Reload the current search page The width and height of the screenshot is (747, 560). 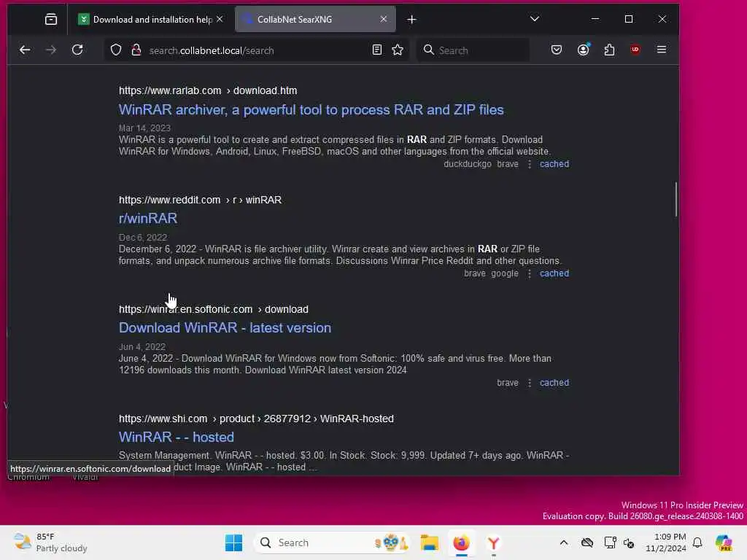77,50
